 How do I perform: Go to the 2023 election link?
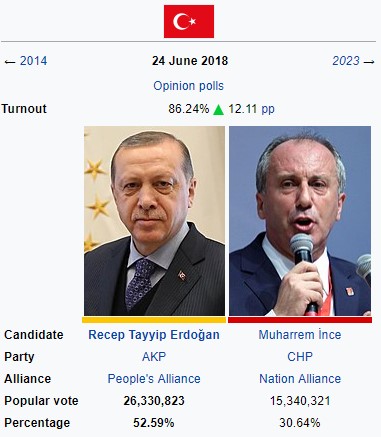346,61
